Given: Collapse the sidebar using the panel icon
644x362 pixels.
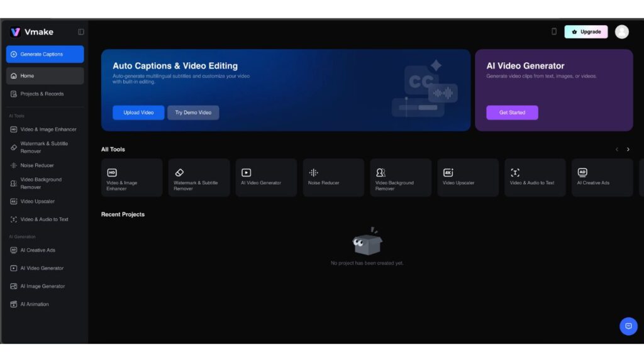Looking at the screenshot, I should [80, 32].
